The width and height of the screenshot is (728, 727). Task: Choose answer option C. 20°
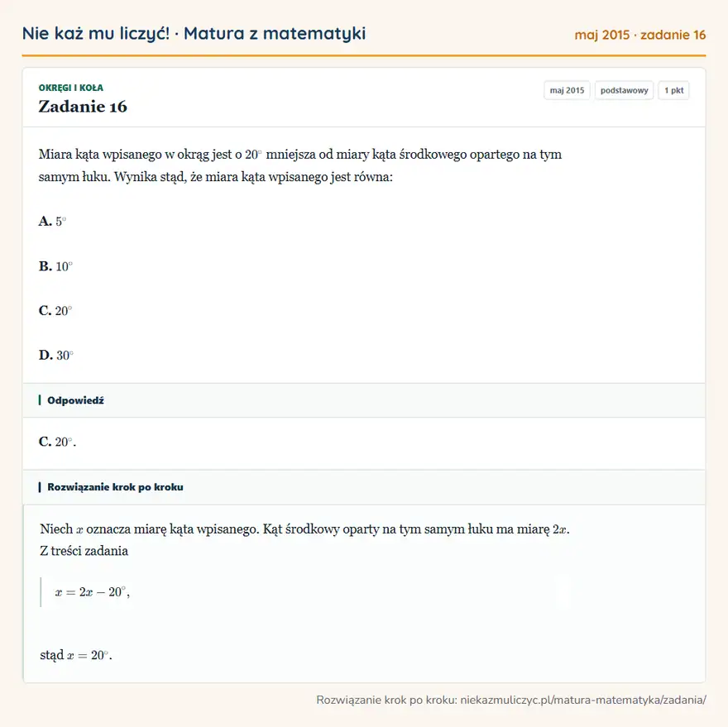click(x=55, y=311)
